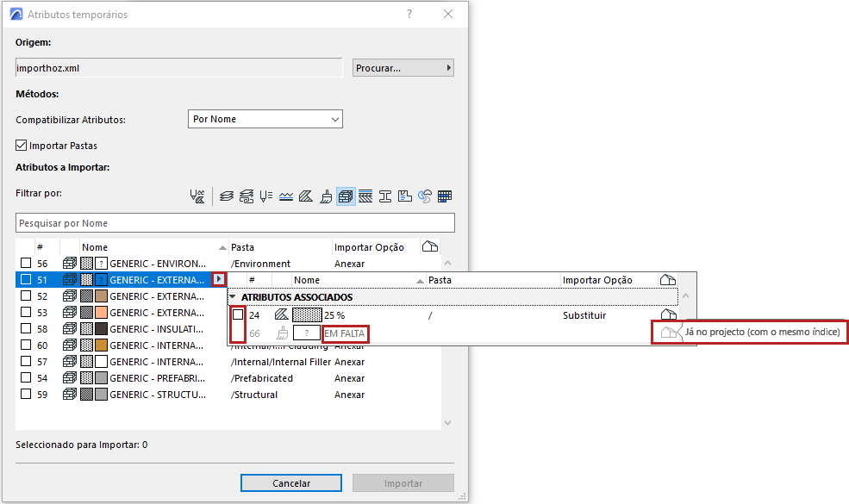Filter by Zone Categories icon
The height and width of the screenshot is (504, 849).
pos(405,196)
